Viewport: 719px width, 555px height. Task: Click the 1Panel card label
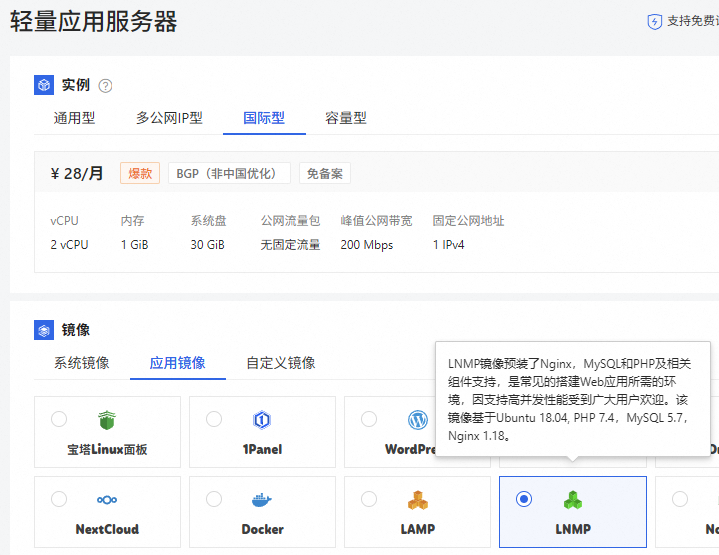262,450
